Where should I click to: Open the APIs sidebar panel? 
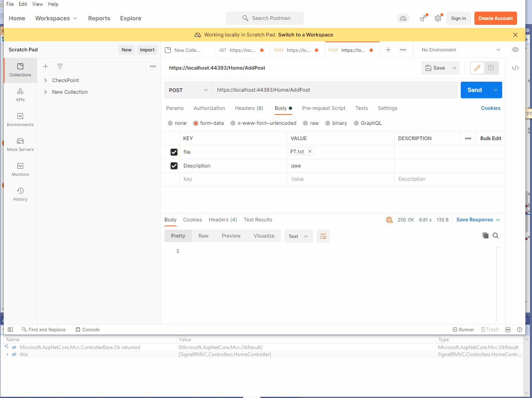(x=20, y=95)
